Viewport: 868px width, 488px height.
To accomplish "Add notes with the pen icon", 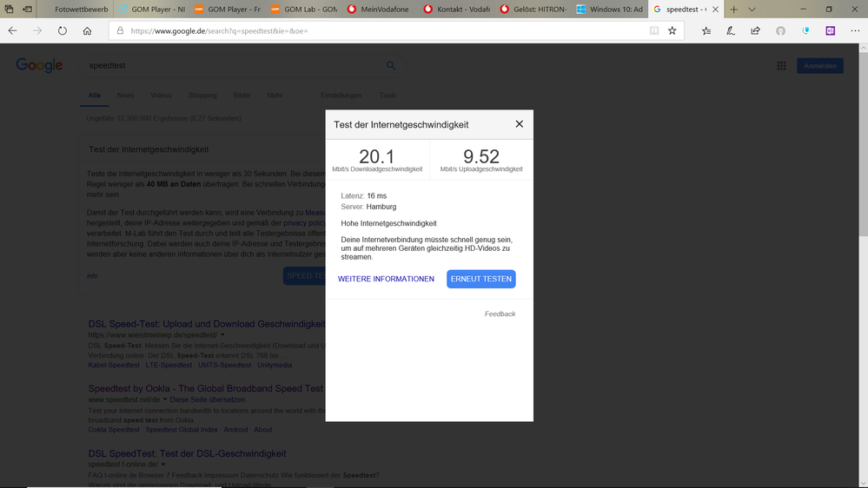I will point(731,31).
